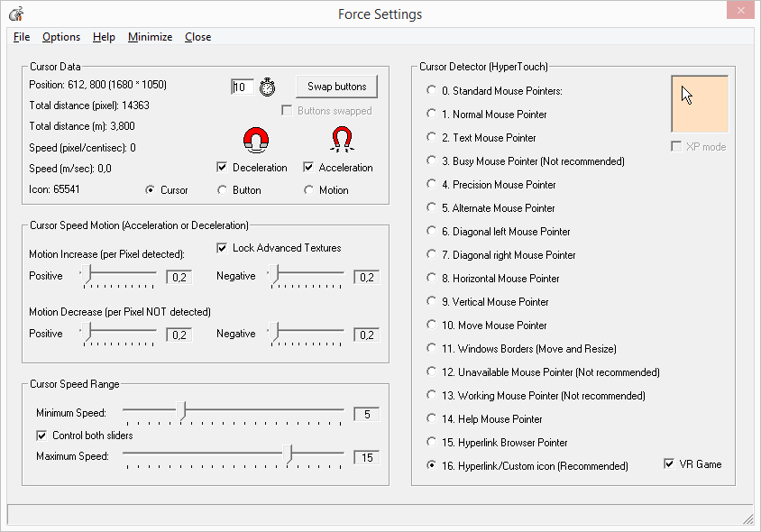
Task: Click the Maximum Speed value box
Action: point(366,457)
